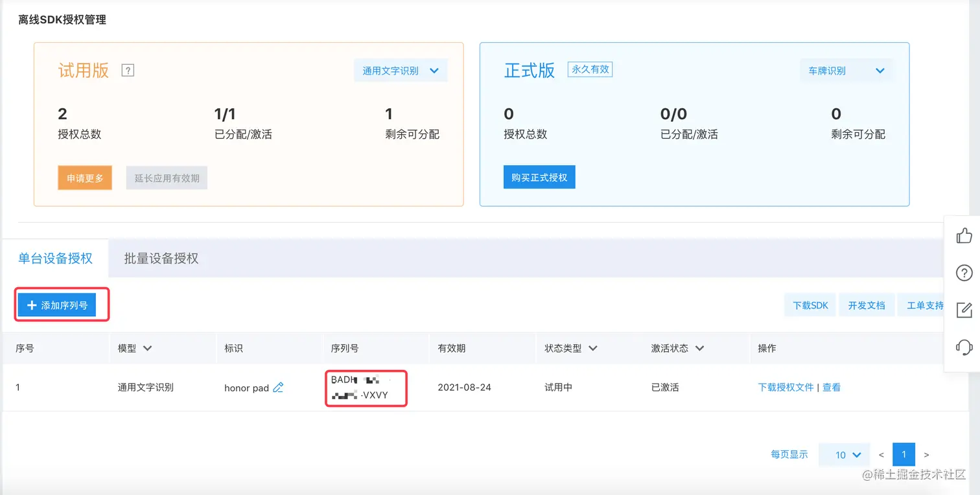The width and height of the screenshot is (980, 495).
Task: Open the help circle question icon in sidebar
Action: pyautogui.click(x=964, y=273)
